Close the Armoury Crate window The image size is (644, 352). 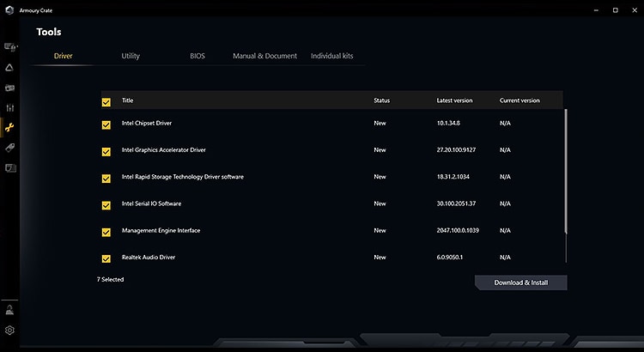tap(635, 10)
